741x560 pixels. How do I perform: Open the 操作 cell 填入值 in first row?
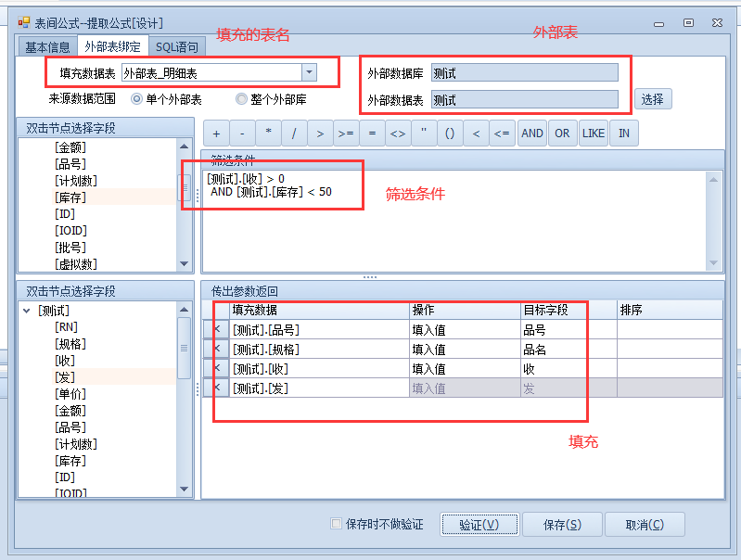pyautogui.click(x=464, y=329)
